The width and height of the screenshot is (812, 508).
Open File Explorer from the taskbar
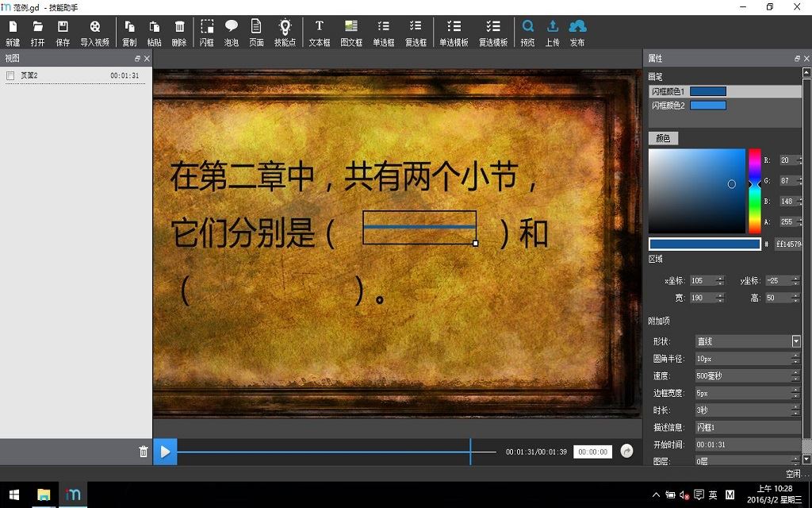click(x=44, y=495)
